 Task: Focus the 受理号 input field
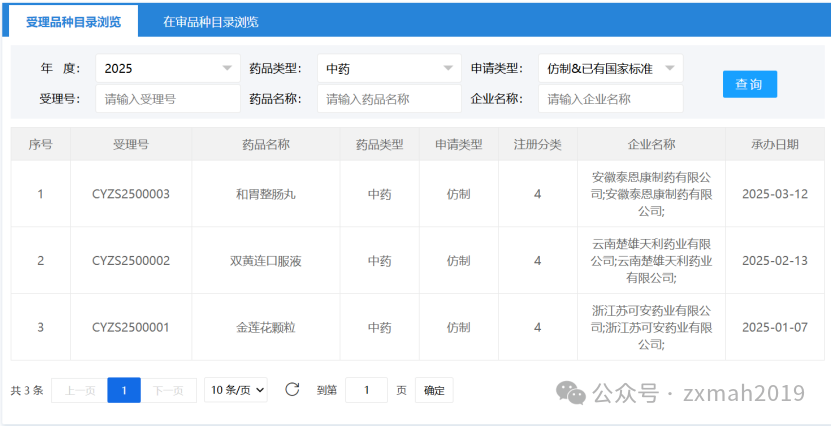(x=168, y=99)
